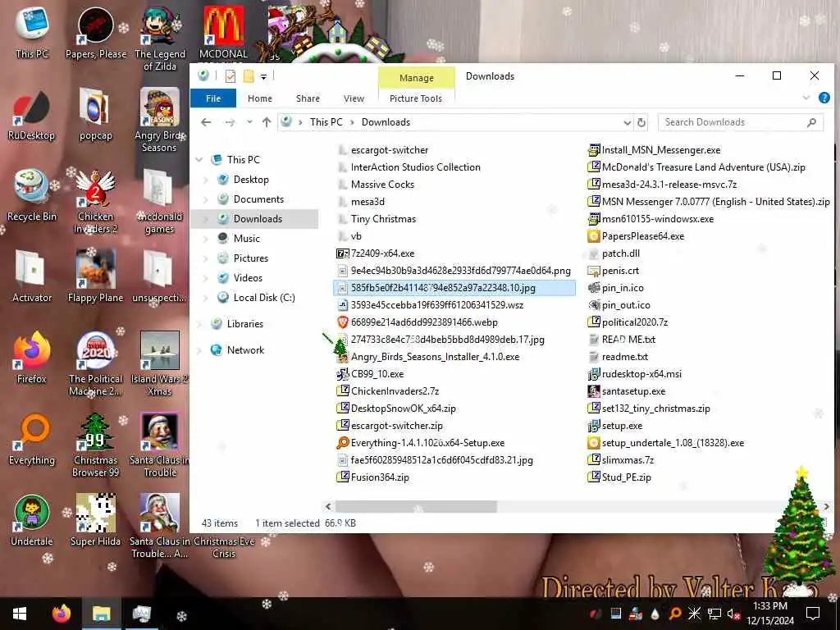
Task: Select Documents in navigation pane
Action: tap(258, 199)
